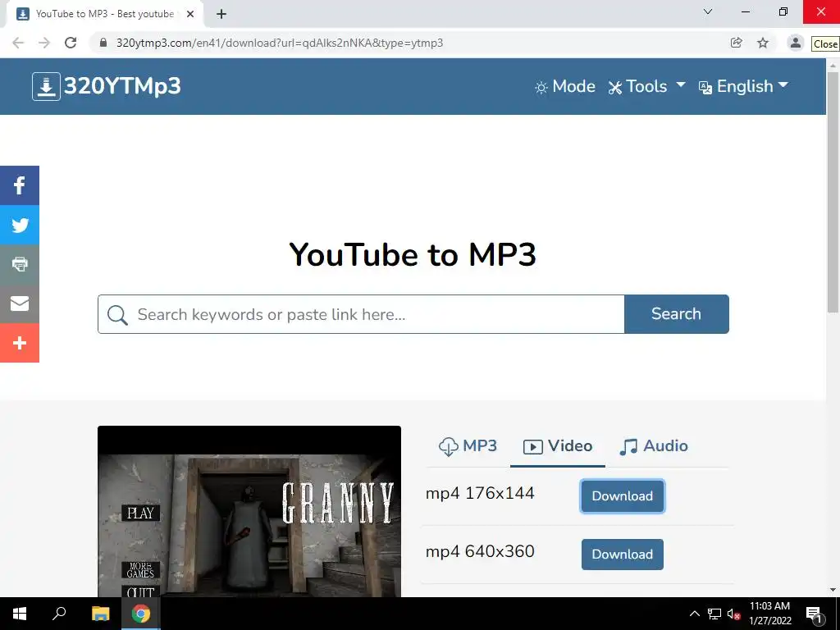Click the 'mp4 640x360' label

[480, 552]
